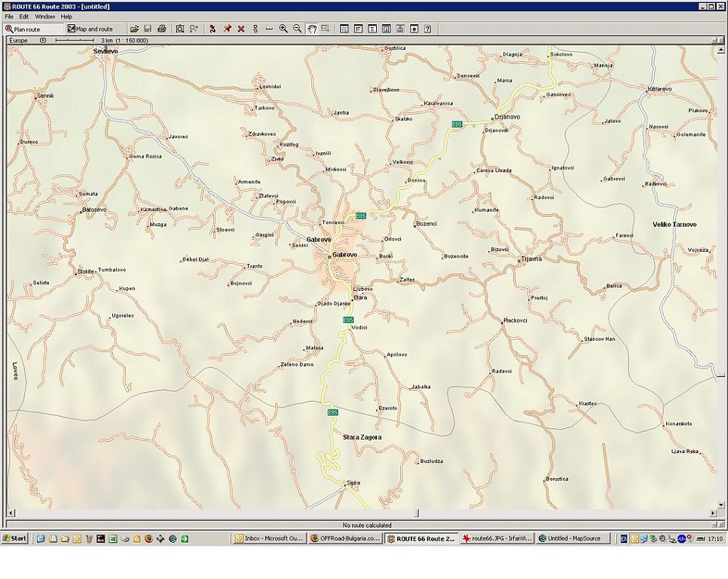Switch to Plan route mode
728x579 pixels.
[30, 29]
